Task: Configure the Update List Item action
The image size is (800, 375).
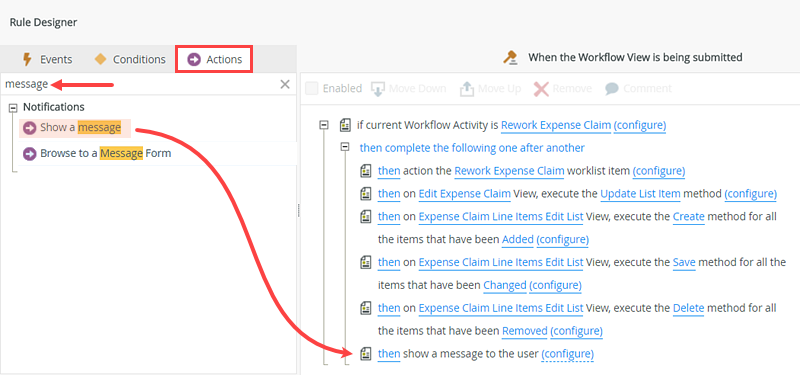Action: coord(751,194)
